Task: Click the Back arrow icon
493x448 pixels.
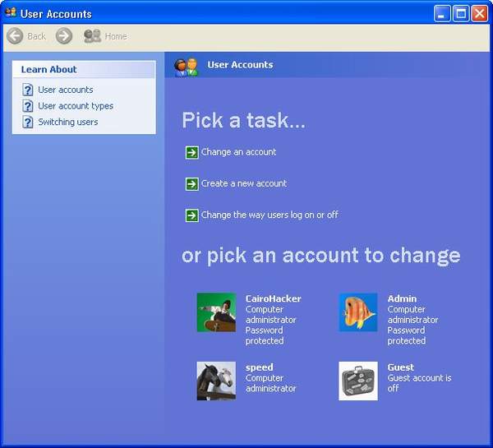Action: coord(15,36)
